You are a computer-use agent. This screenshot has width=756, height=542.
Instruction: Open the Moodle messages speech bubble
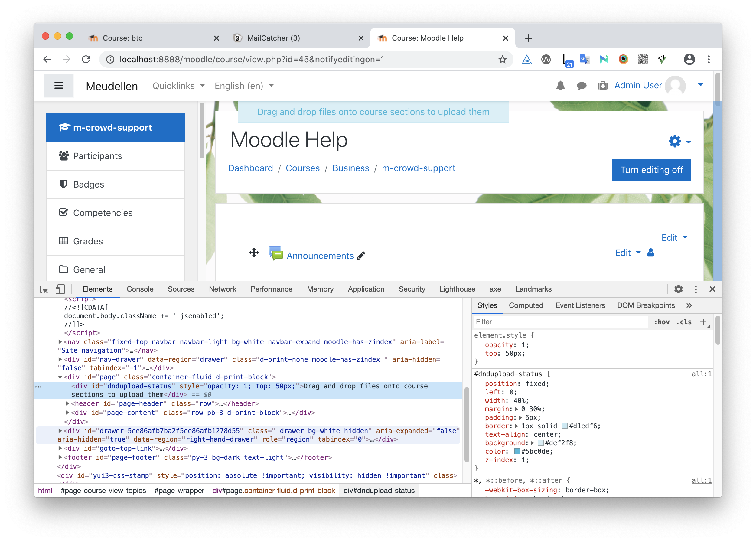pyautogui.click(x=581, y=86)
